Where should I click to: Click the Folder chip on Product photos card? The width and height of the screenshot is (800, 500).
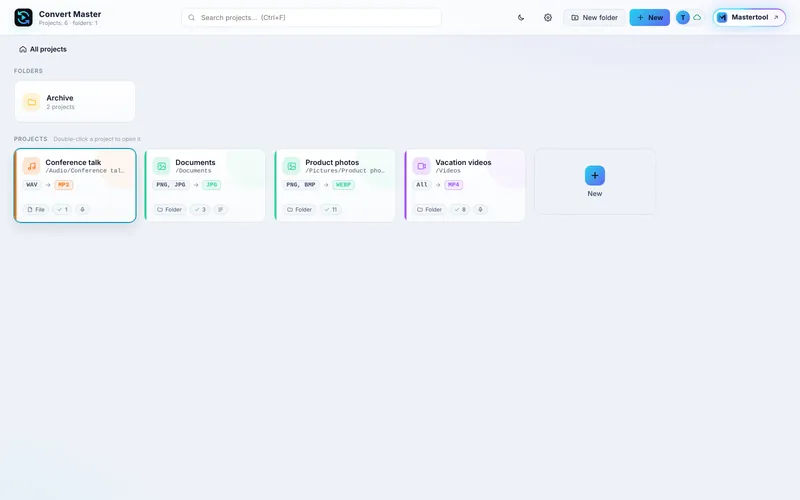[299, 209]
